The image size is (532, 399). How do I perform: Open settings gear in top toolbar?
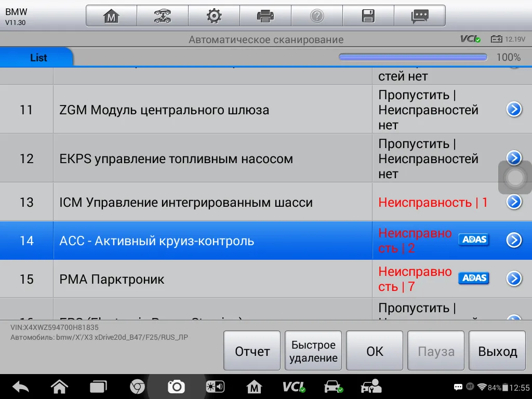point(214,16)
